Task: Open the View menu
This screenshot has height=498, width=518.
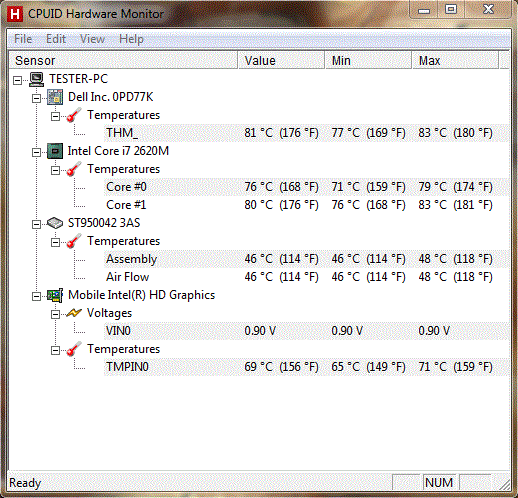Action: pos(92,39)
